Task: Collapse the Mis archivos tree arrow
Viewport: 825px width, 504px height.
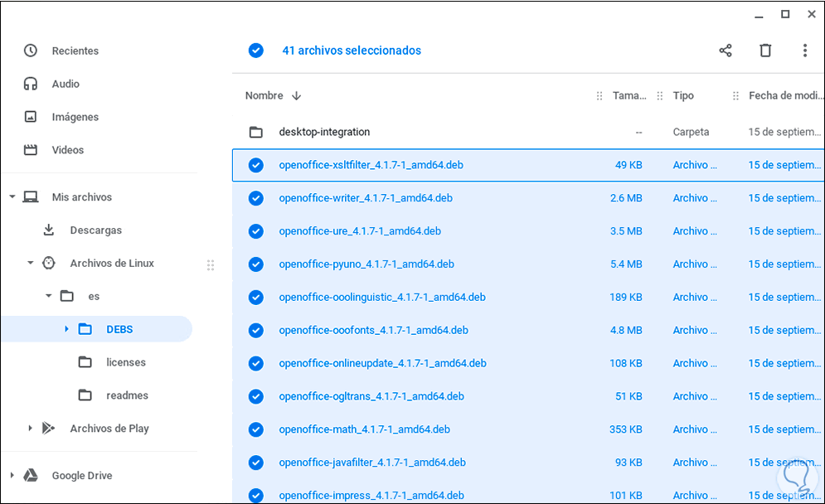Action: click(12, 196)
